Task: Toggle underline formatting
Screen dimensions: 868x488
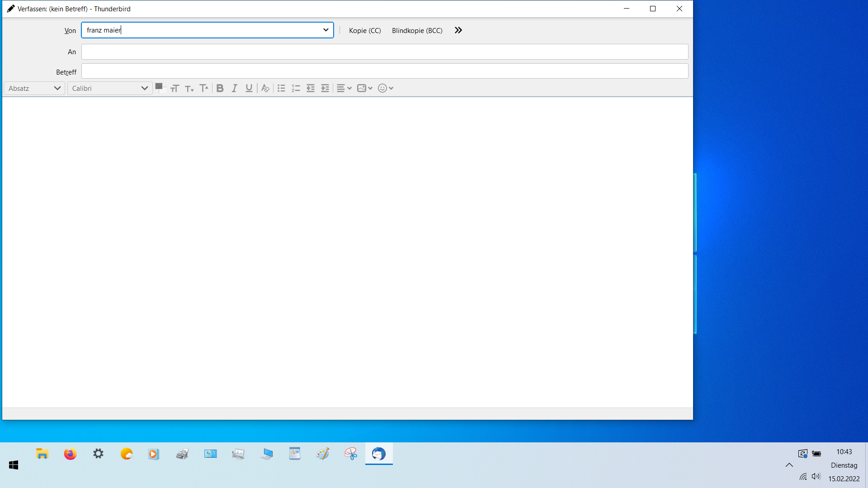Action: pyautogui.click(x=249, y=89)
